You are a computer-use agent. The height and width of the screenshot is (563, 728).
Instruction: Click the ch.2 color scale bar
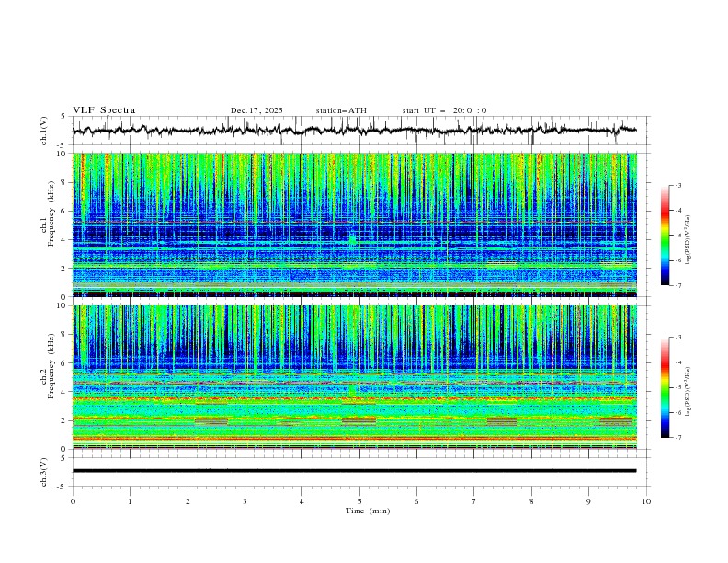tap(665, 387)
